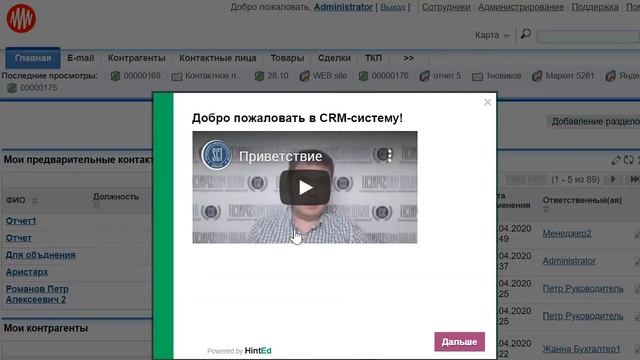The width and height of the screenshot is (640, 360).
Task: Click the Добавление раздела button
Action: tap(593, 121)
